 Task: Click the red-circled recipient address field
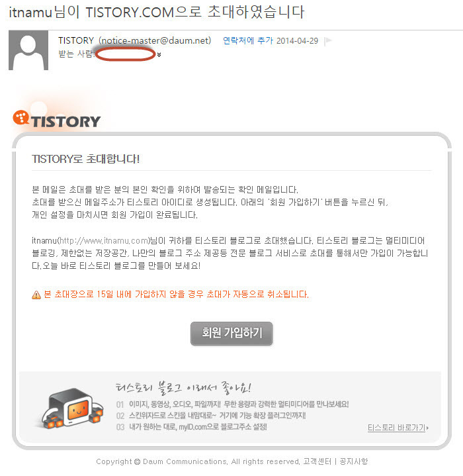pos(126,54)
